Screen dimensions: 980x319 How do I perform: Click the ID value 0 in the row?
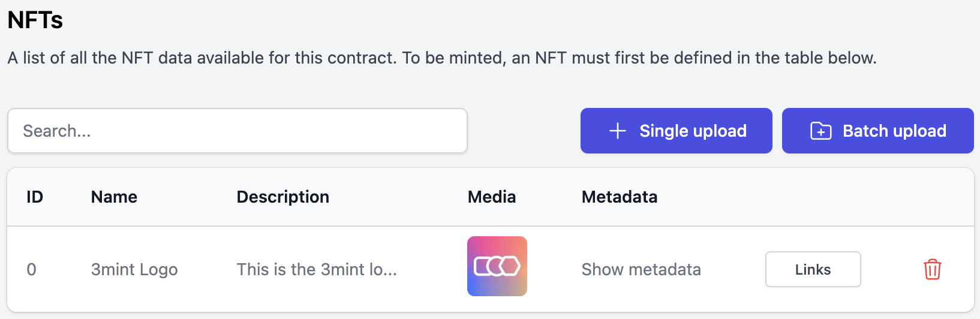pyautogui.click(x=32, y=269)
